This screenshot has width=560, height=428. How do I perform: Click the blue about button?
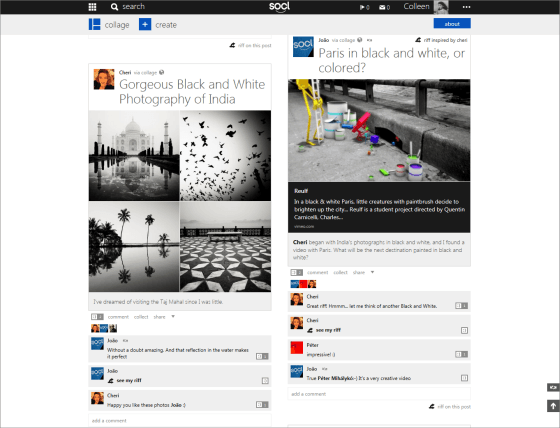[452, 24]
